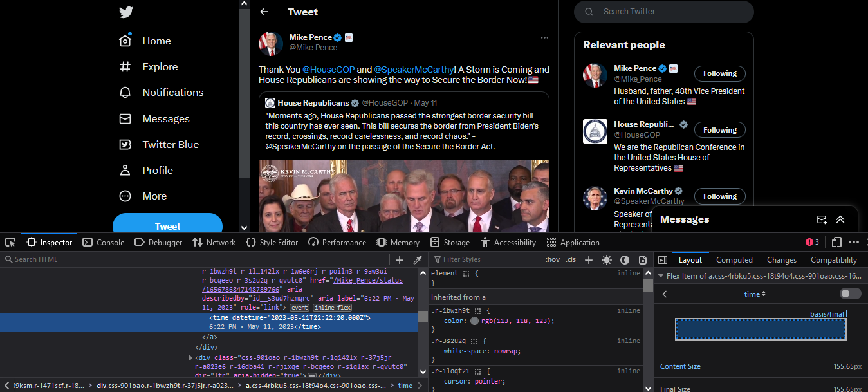The height and width of the screenshot is (392, 868).
Task: Click the Twitter bird logo
Action: 125,12
